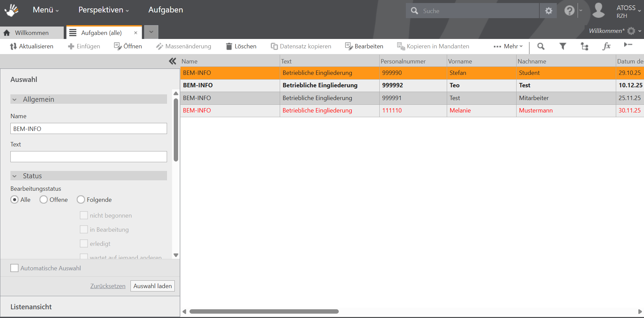
Task: Select the Folgende radio button
Action: click(x=81, y=200)
